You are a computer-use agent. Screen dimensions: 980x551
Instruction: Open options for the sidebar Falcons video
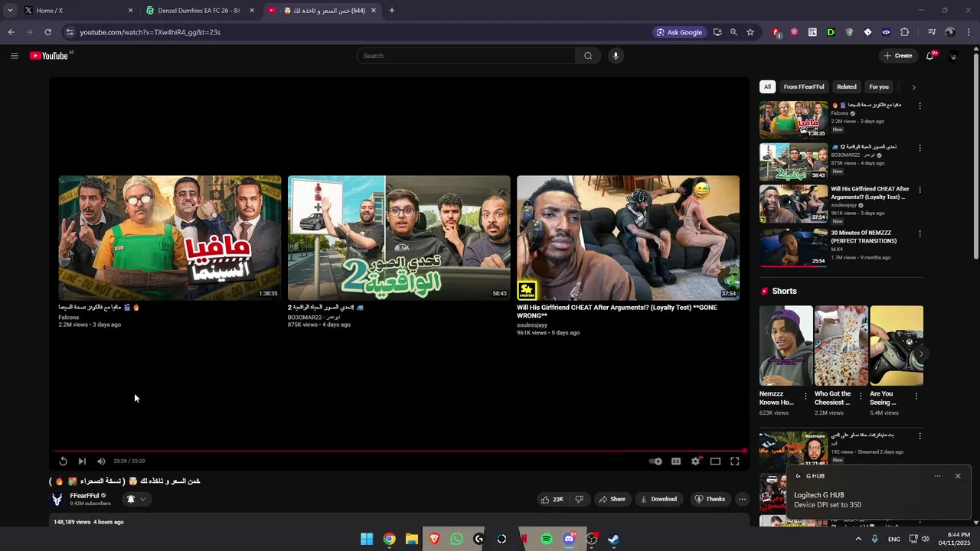920,106
